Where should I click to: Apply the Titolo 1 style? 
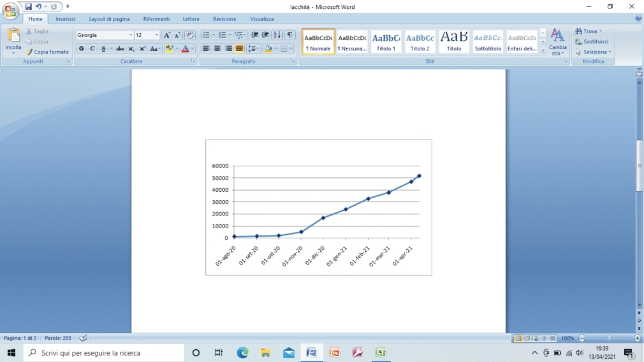coord(386,41)
